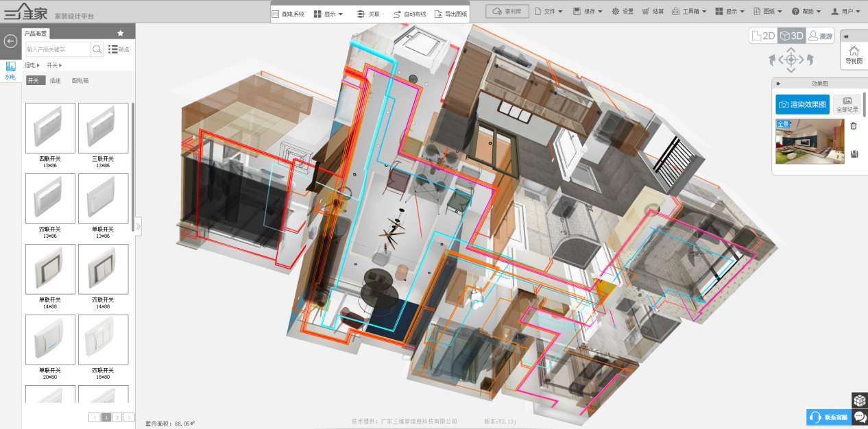Collapse the 效果图 panel arrow
The image size is (868, 429).
click(x=778, y=84)
